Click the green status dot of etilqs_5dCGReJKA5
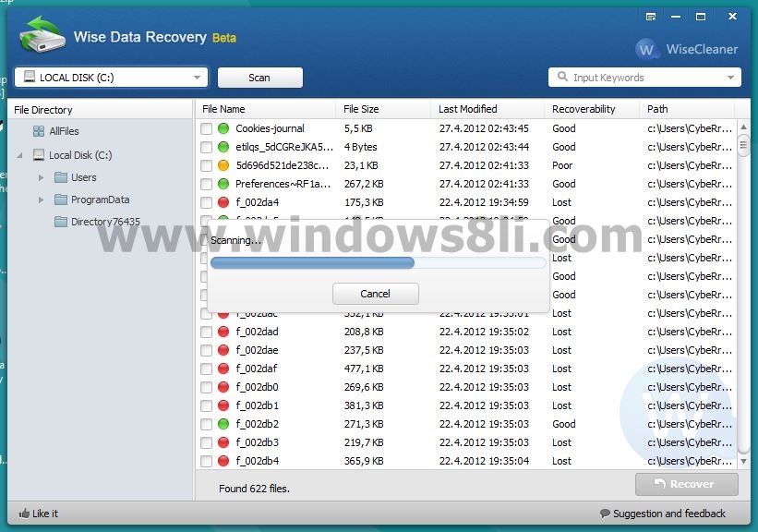 (223, 147)
